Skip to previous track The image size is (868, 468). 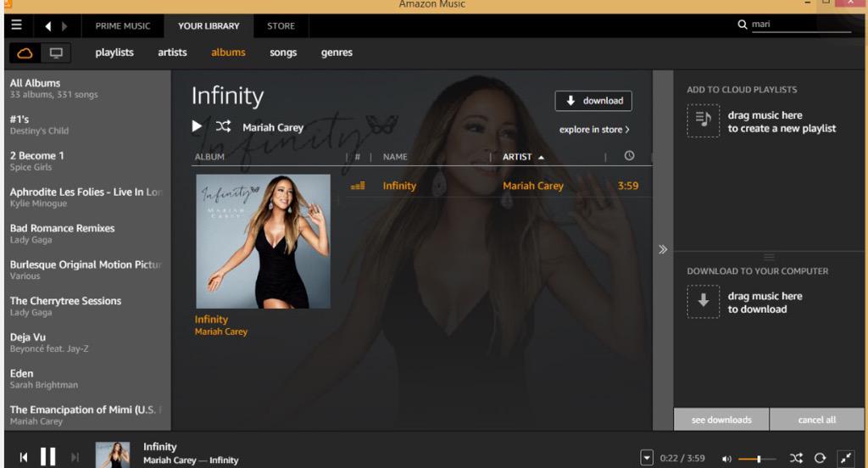pyautogui.click(x=24, y=457)
